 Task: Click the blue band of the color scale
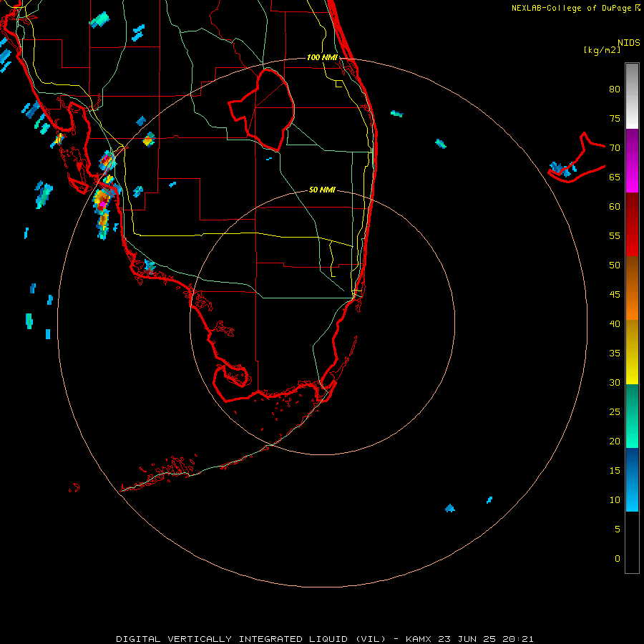(x=632, y=479)
